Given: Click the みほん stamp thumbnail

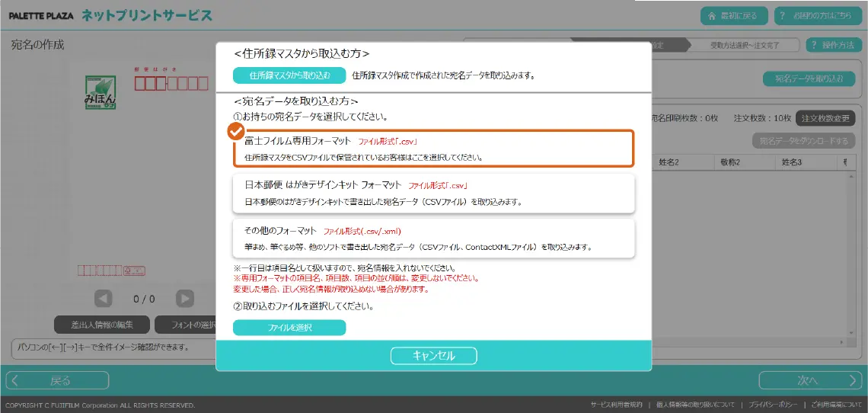Looking at the screenshot, I should pyautogui.click(x=101, y=92).
